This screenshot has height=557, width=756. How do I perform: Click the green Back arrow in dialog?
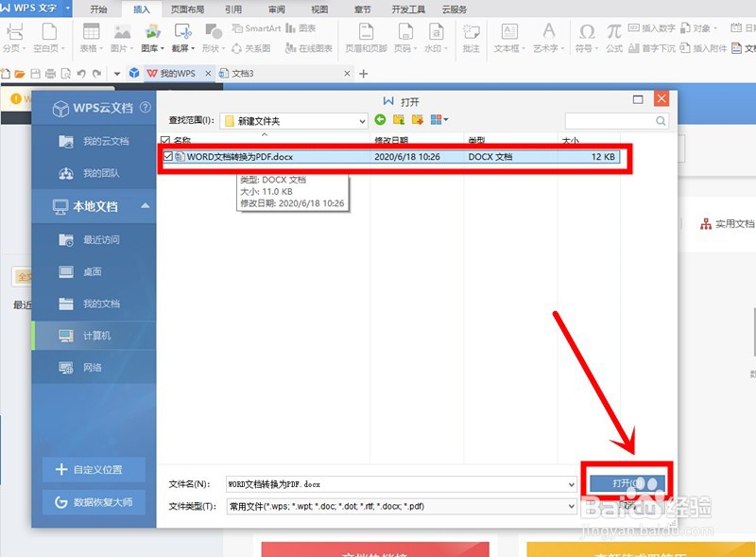[380, 119]
